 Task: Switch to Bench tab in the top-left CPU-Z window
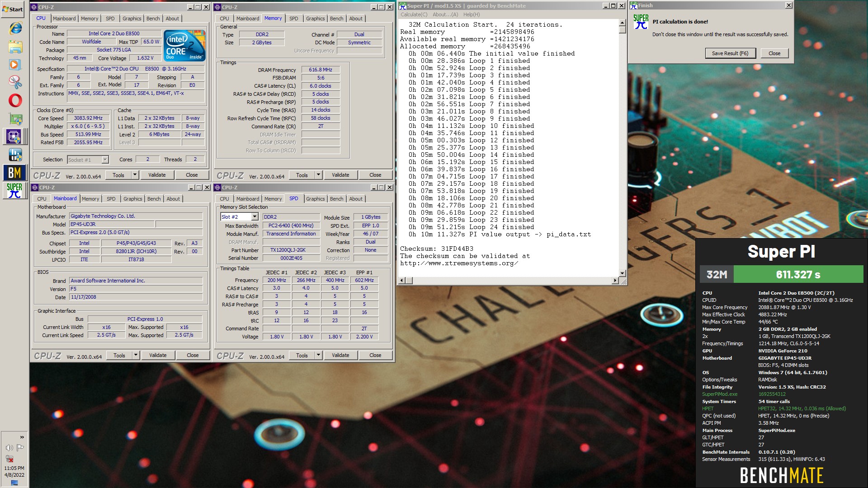click(x=153, y=19)
